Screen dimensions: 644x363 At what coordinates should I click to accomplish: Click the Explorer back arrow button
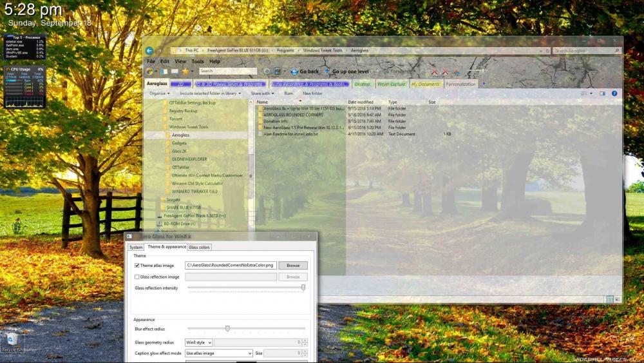coord(149,50)
